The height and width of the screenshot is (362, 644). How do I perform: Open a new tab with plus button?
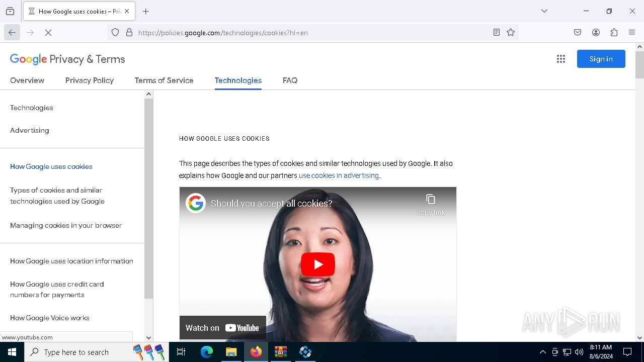pos(146,11)
